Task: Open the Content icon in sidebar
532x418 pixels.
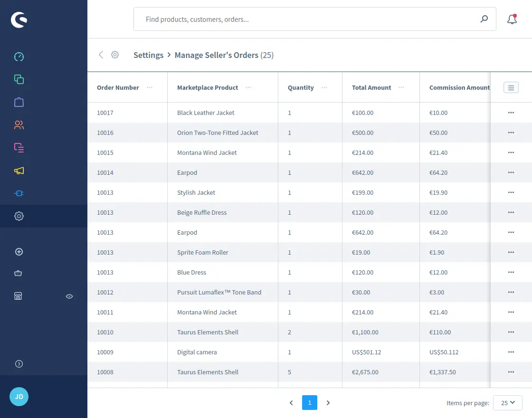Action: (x=19, y=148)
